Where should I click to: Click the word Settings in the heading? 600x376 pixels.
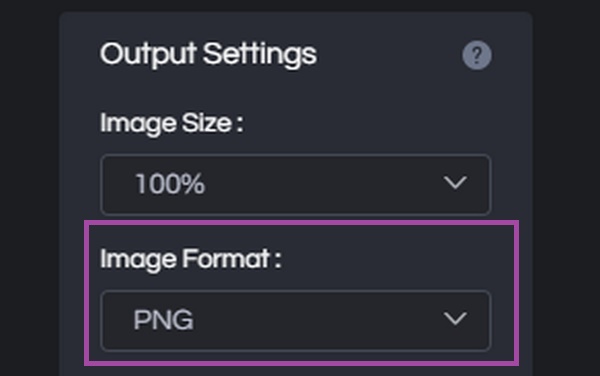click(x=260, y=55)
